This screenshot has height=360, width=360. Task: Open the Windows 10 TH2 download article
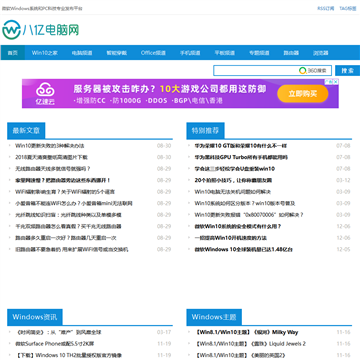[68, 355]
